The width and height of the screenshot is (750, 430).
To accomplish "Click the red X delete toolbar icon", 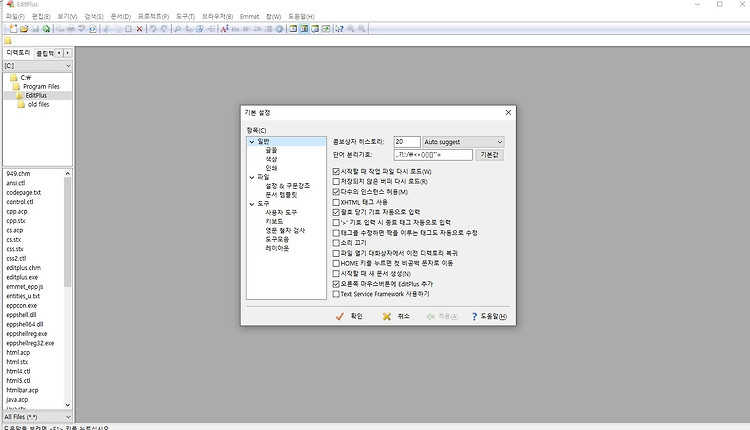I will point(139,29).
